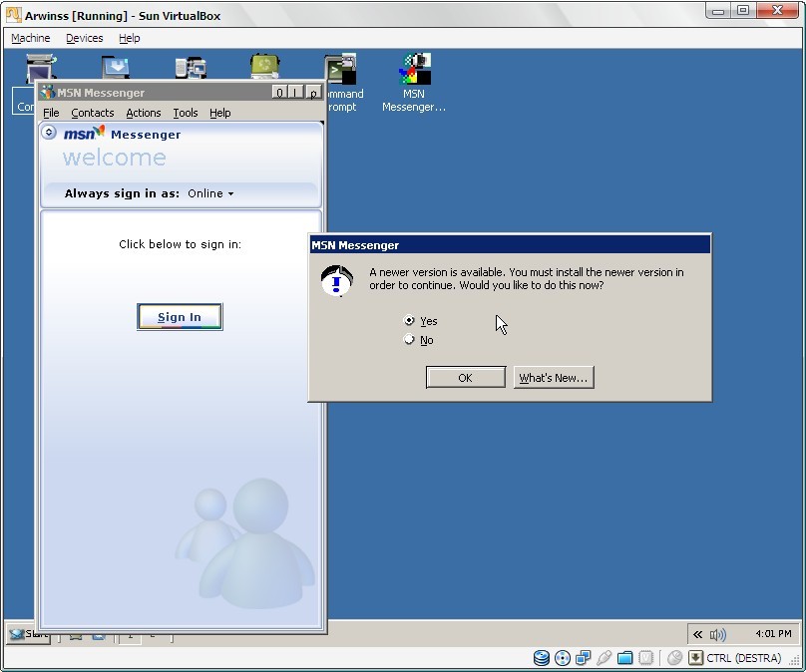Click the volume speaker icon in system tray

[717, 634]
